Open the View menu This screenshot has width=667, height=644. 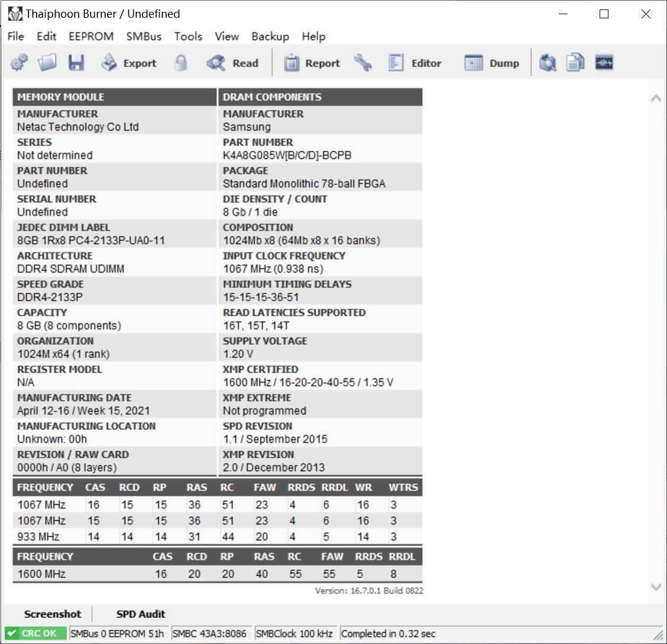[x=226, y=37]
